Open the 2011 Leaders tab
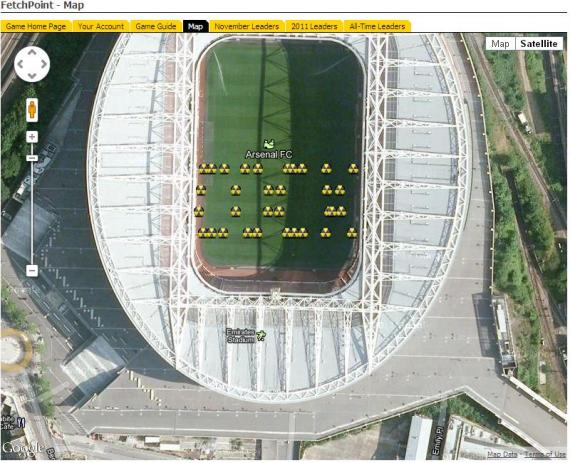The image size is (570, 463). click(x=314, y=27)
